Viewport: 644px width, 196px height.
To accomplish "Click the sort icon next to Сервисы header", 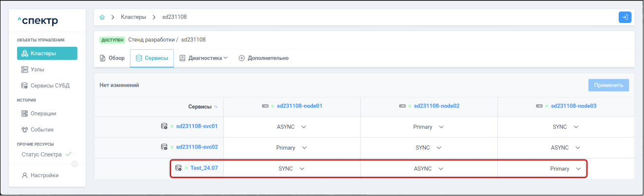I will 216,107.
